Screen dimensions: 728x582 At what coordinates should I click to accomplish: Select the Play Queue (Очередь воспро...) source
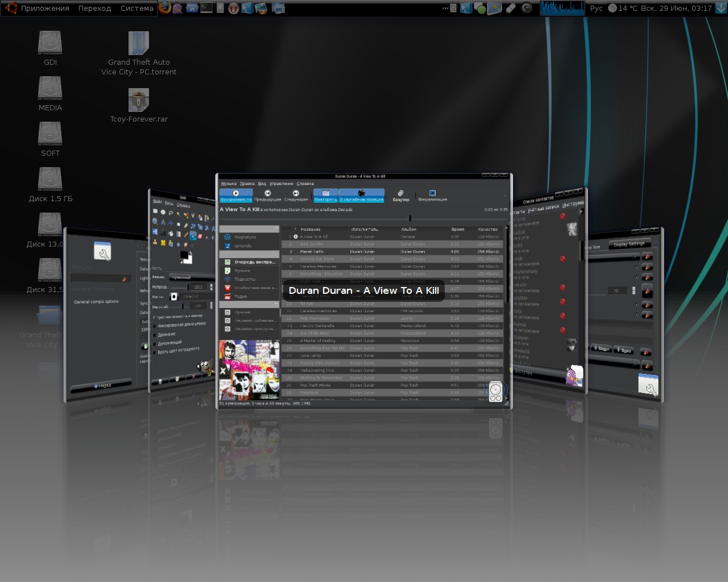click(x=249, y=262)
